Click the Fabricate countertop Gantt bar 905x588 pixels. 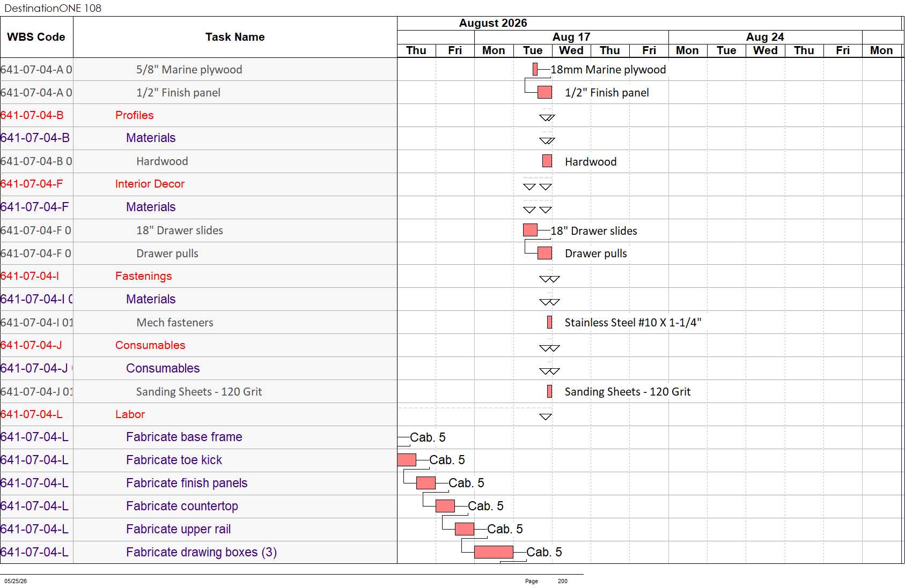[x=445, y=506]
